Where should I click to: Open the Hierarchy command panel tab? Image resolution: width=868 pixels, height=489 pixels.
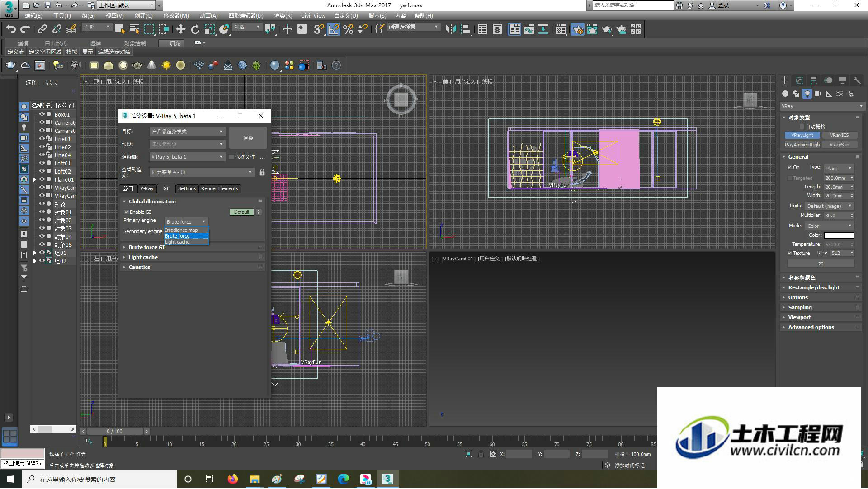click(x=814, y=80)
